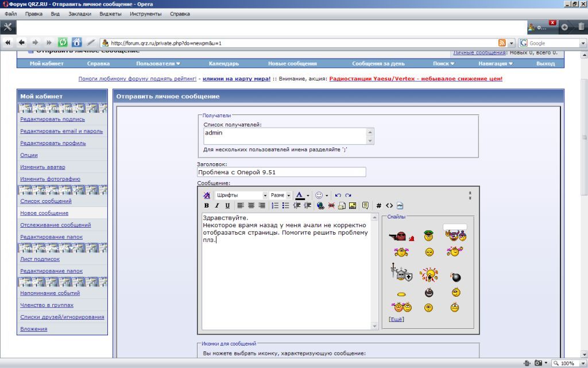Open the RSS feed icon in address bar
588x368 pixels.
[x=502, y=43]
